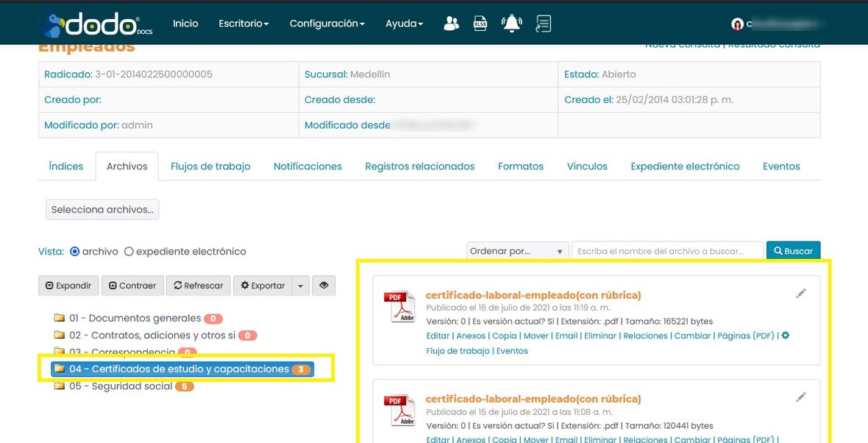Viewport: 868px width, 443px height.
Task: Click Cambiar link on the 11:19 file
Action: click(692, 336)
